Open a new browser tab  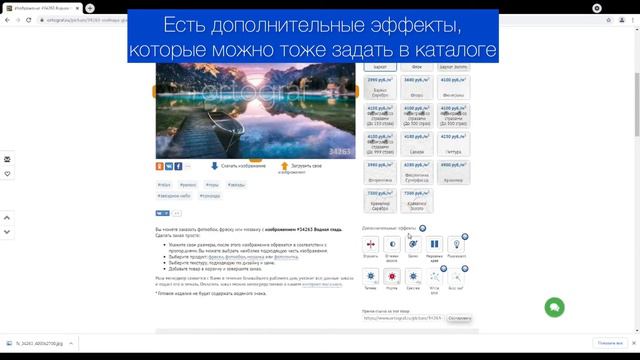(90, 8)
